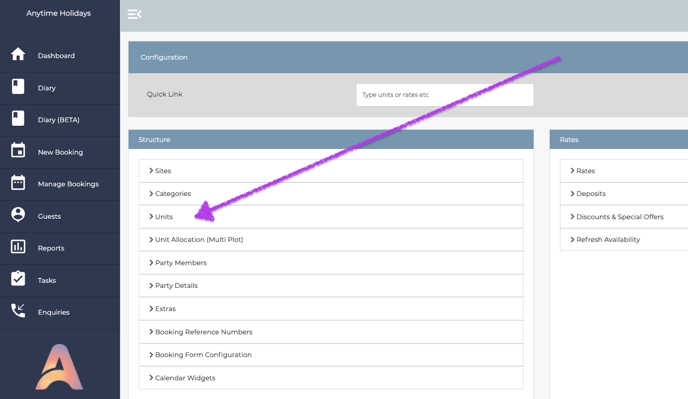Click the Quick Link label
Viewport: 688px width, 399px height.
165,94
